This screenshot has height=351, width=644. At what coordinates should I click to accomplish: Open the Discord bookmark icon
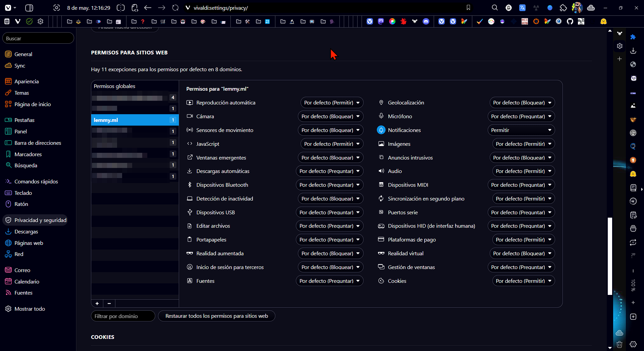[x=426, y=21]
